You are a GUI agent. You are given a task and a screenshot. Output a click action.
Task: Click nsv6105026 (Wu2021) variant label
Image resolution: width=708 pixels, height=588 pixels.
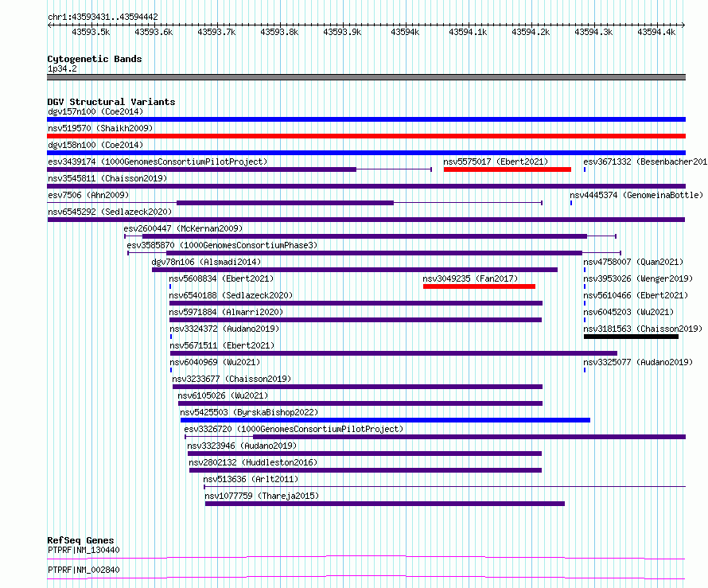(223, 395)
